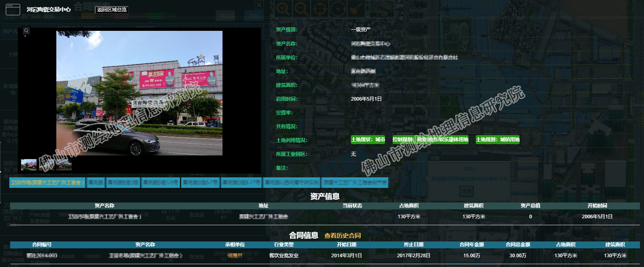This screenshot has height=267, width=644.
Task: Click the 资产信息 section heading
Action: [x=325, y=196]
